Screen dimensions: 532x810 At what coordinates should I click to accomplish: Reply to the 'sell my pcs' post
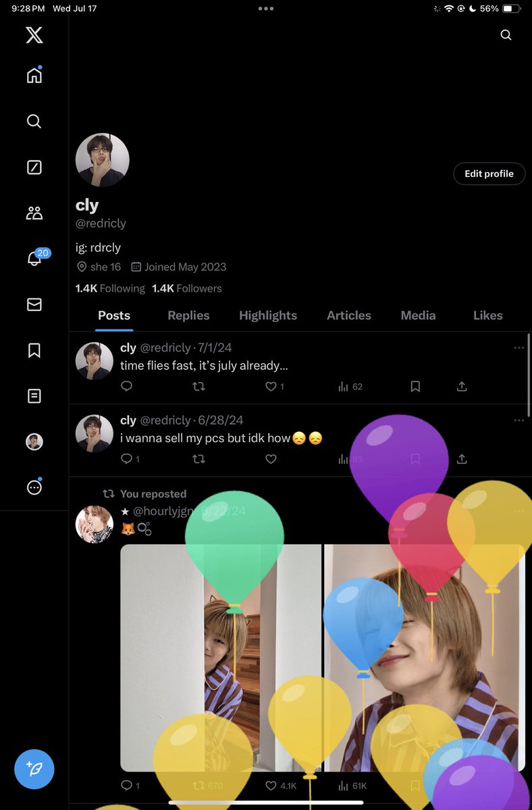(x=130, y=459)
